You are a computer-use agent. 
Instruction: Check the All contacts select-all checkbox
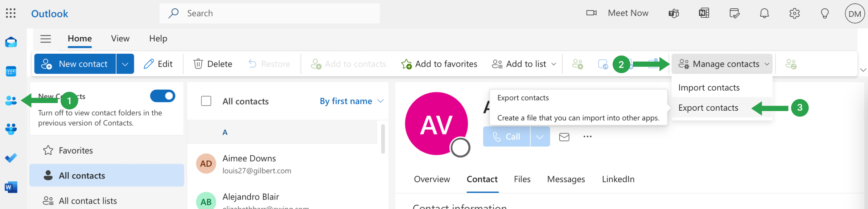point(206,101)
